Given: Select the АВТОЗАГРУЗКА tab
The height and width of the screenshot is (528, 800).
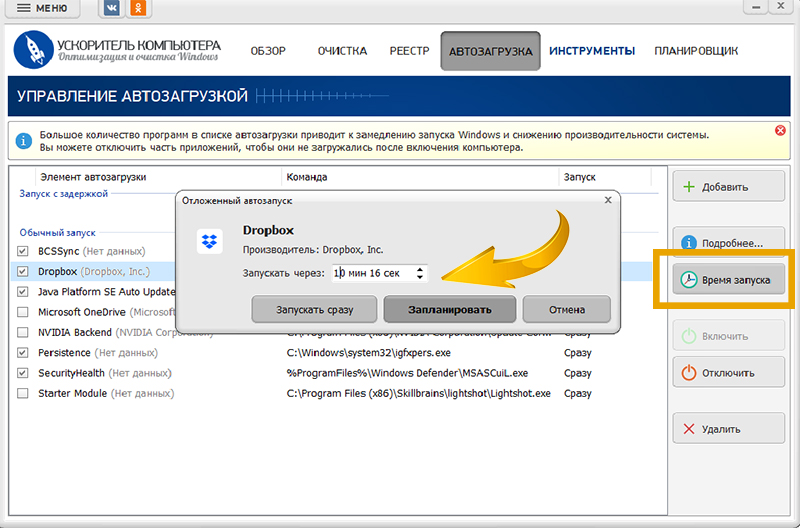Looking at the screenshot, I should coord(490,51).
